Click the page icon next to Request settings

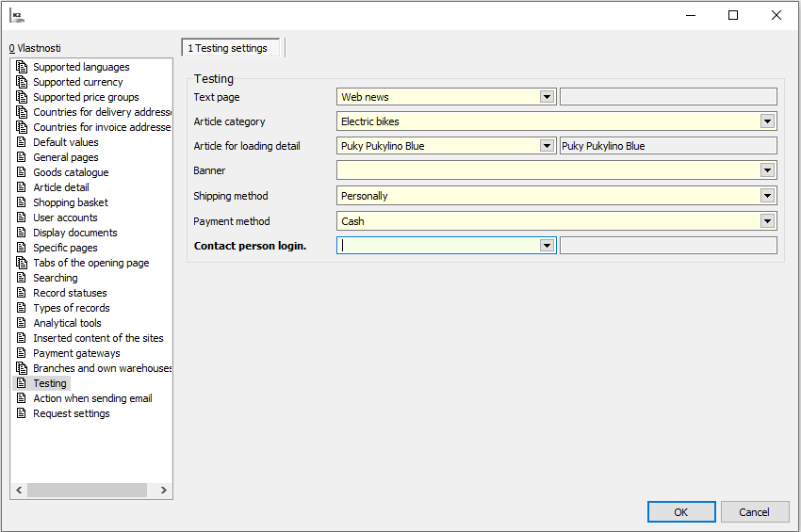click(x=22, y=413)
